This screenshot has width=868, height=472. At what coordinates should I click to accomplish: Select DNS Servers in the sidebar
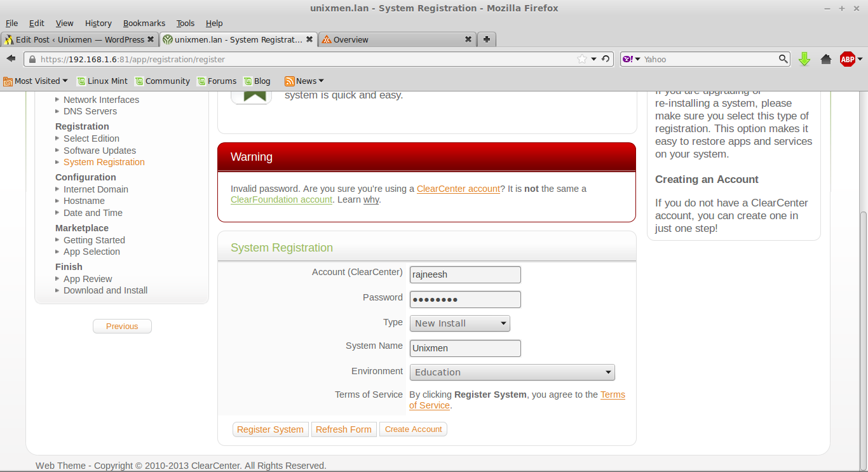tap(90, 111)
